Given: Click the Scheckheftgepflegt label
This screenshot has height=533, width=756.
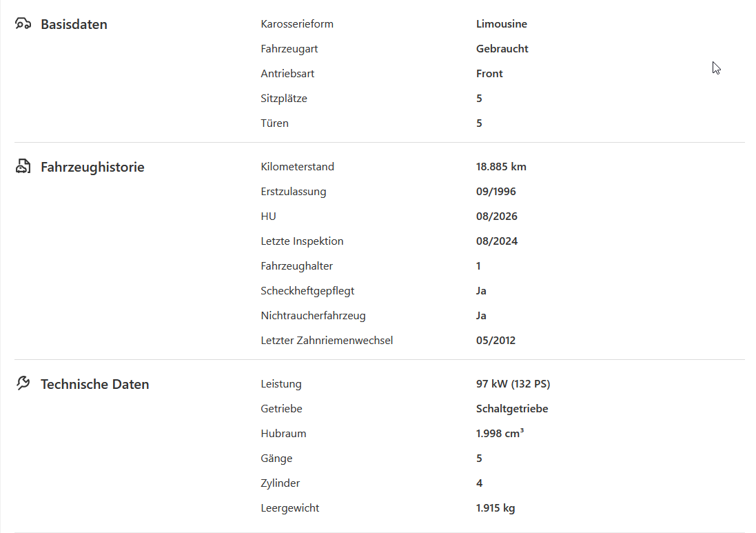Looking at the screenshot, I should point(307,291).
